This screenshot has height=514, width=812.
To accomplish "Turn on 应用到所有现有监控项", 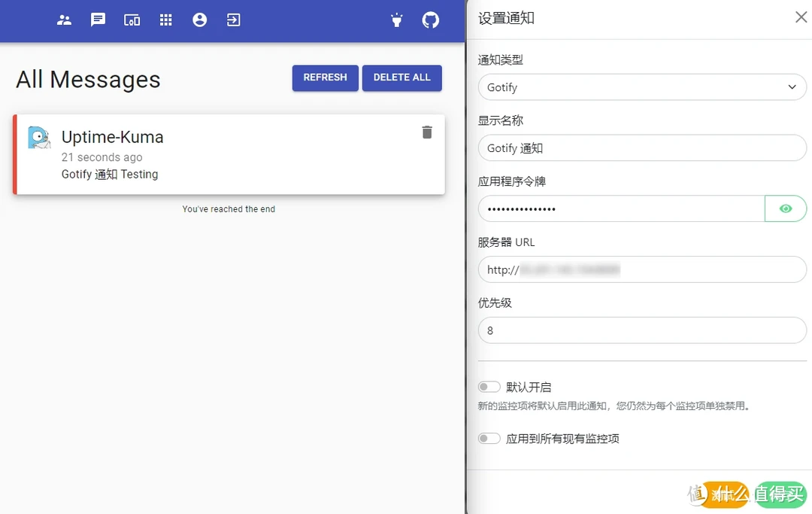I will pyautogui.click(x=489, y=438).
